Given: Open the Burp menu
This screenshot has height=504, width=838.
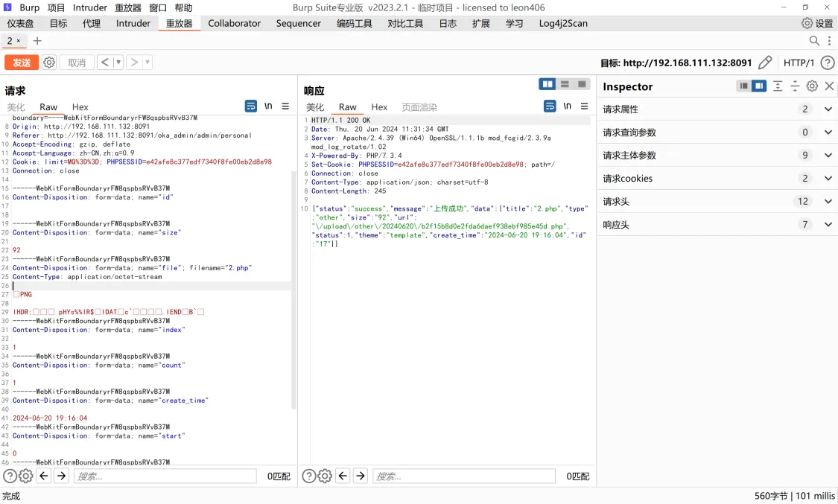Looking at the screenshot, I should pyautogui.click(x=29, y=7).
